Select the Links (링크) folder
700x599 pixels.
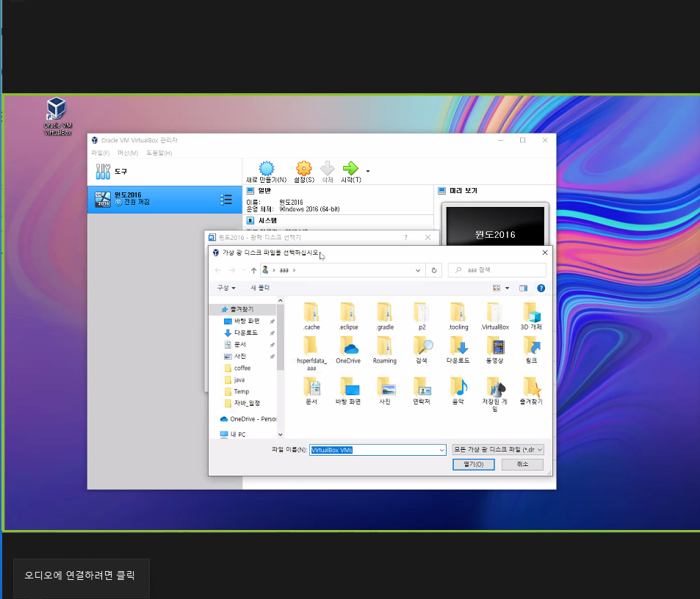tap(531, 350)
